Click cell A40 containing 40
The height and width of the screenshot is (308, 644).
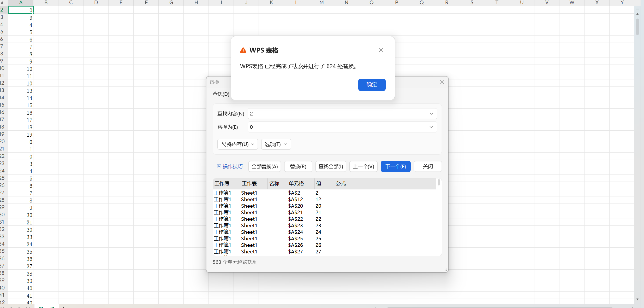point(21,288)
